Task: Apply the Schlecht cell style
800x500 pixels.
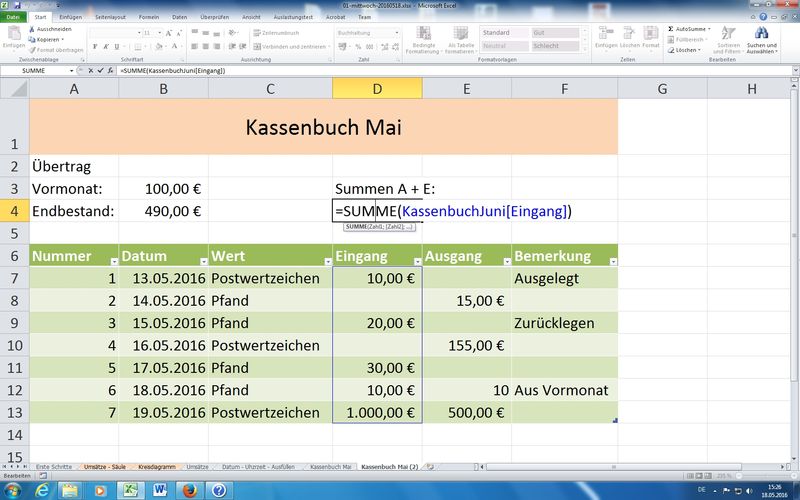Action: [x=555, y=46]
